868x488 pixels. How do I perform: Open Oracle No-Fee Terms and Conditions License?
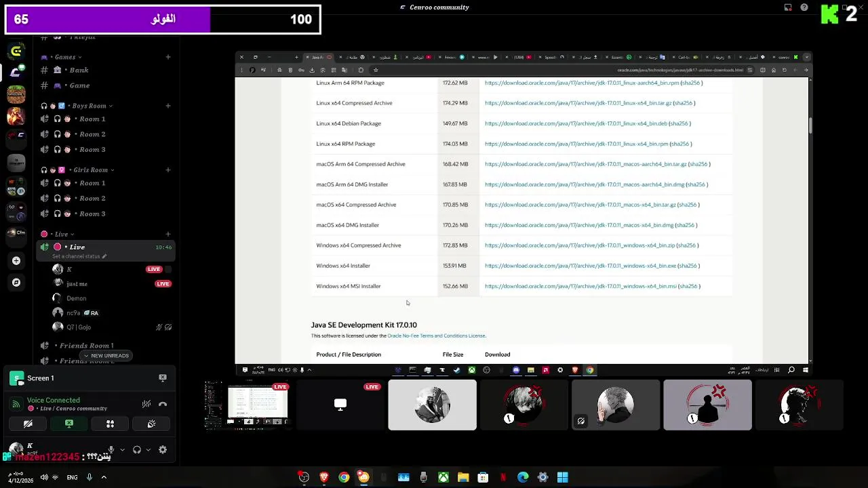click(436, 336)
